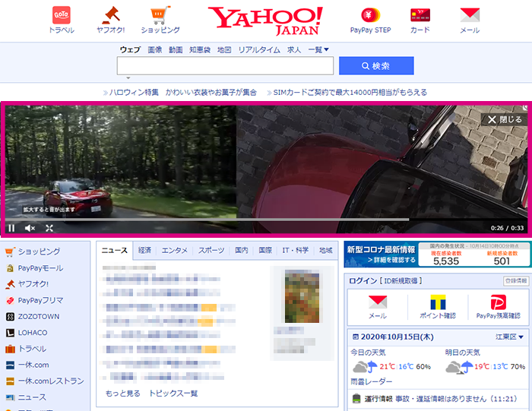Open the small arrow under search box
The width and height of the screenshot is (532, 411).
(128, 78)
